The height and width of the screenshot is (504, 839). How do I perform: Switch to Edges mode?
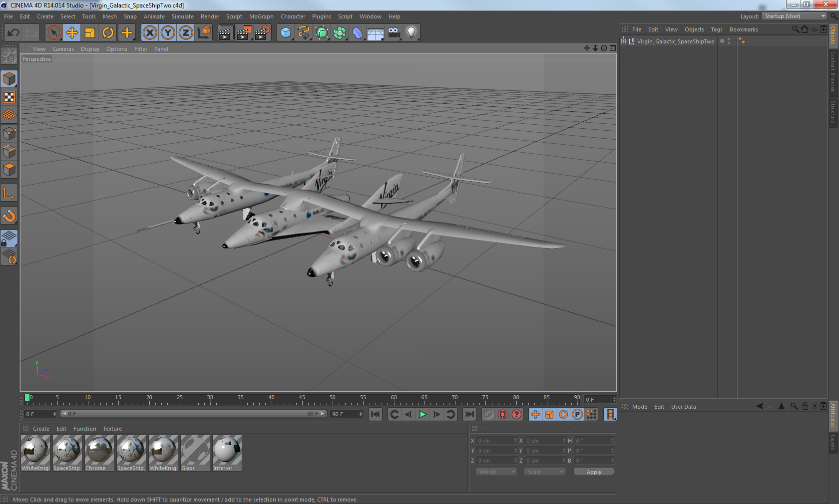(9, 152)
